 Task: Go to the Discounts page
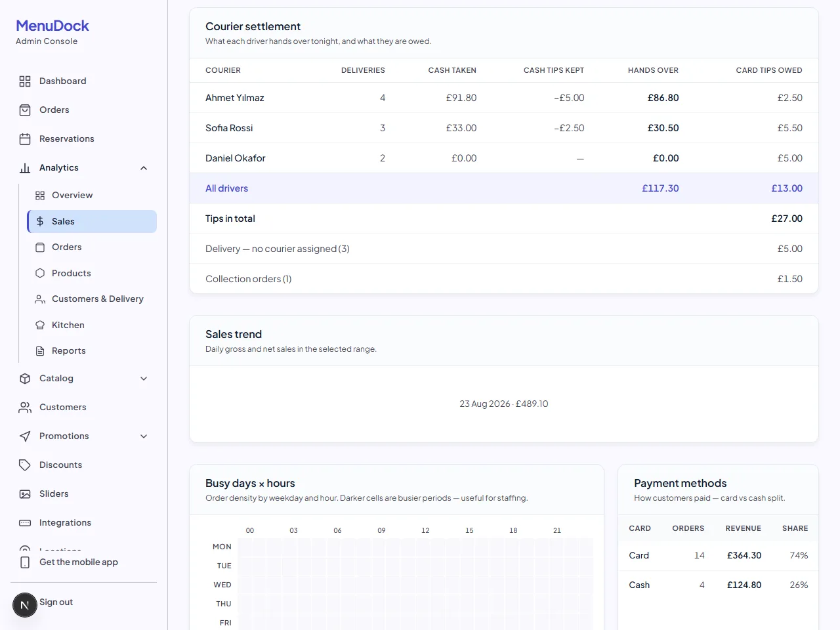tap(83, 465)
